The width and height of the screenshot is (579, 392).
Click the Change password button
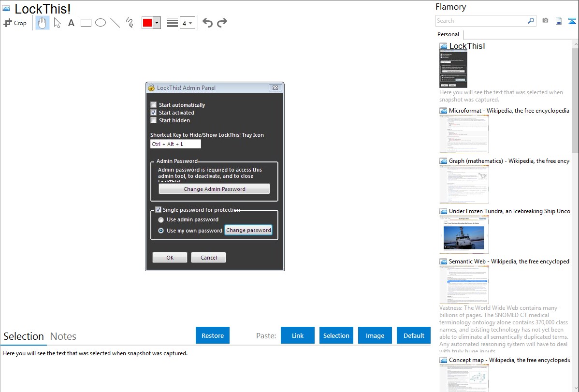[248, 230]
